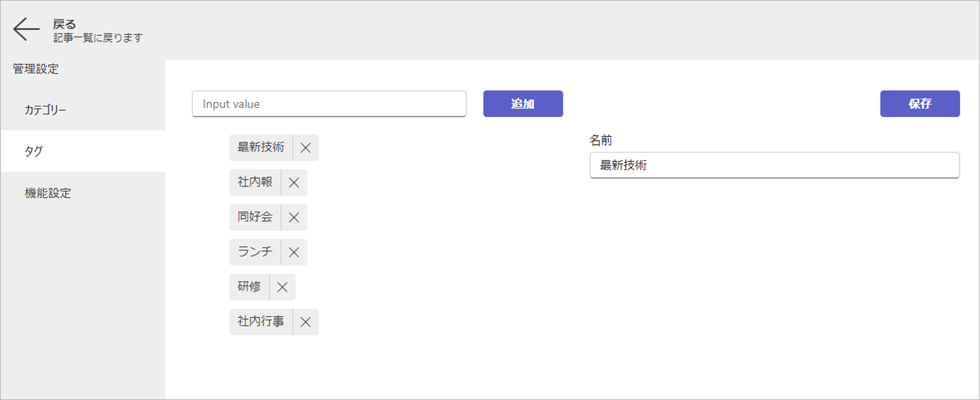Delete the 同好会 tag via X icon
Screen dimensions: 980x400
click(294, 218)
